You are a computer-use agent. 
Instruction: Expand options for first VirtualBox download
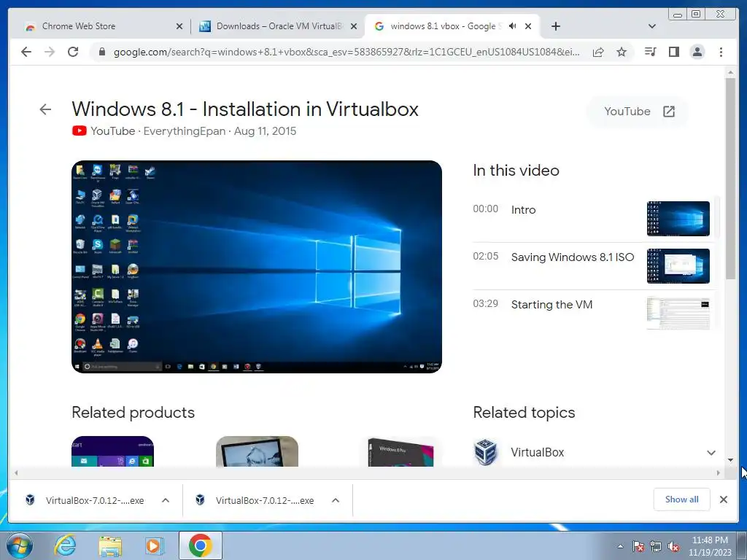point(166,500)
